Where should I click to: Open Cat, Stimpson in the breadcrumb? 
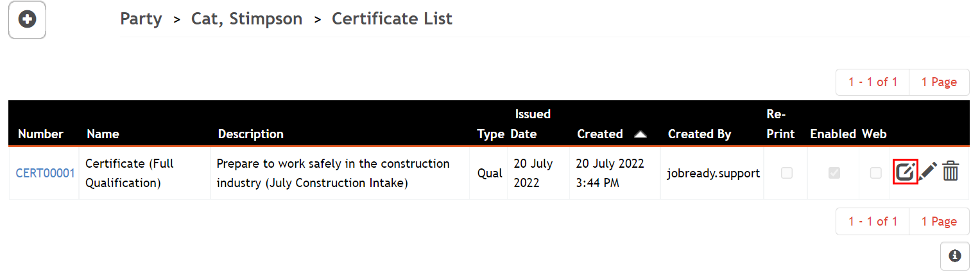(x=247, y=19)
